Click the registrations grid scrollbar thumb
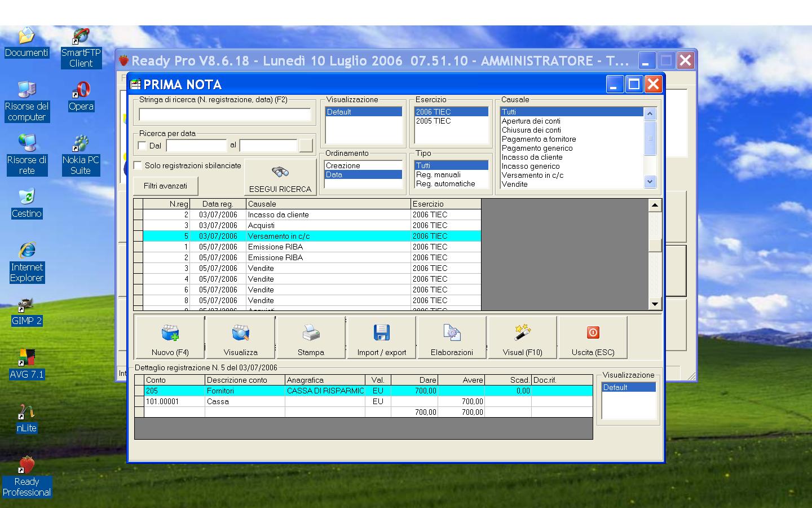This screenshot has width=812, height=508. 655,245
